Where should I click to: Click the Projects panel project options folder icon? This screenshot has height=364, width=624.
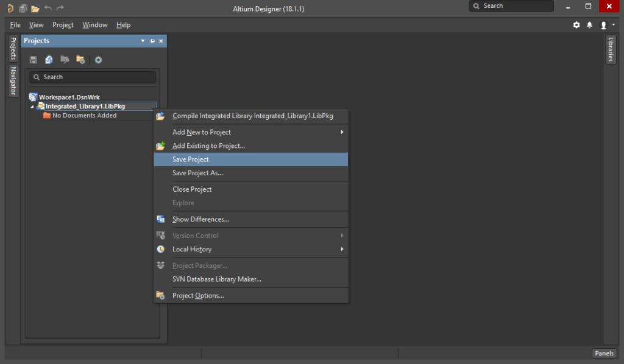coord(80,60)
